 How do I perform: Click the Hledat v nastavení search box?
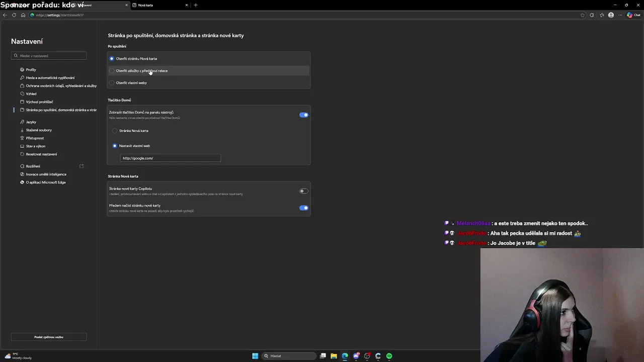[x=49, y=56]
